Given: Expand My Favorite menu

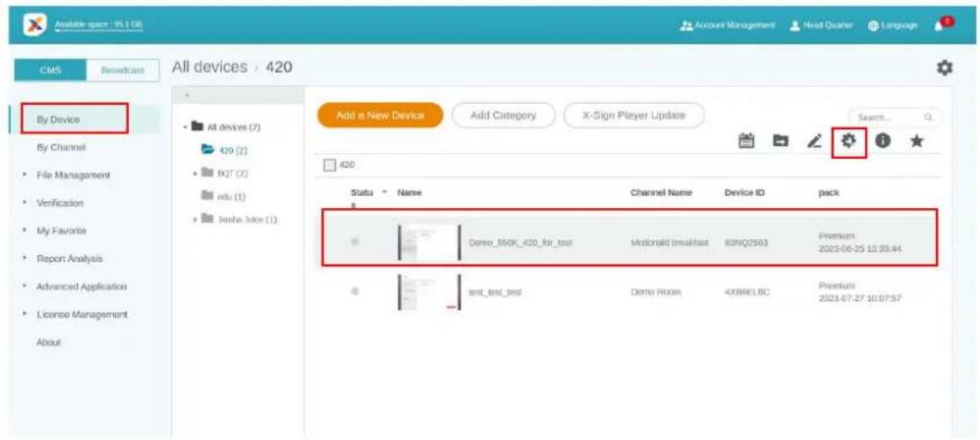Looking at the screenshot, I should 61,230.
